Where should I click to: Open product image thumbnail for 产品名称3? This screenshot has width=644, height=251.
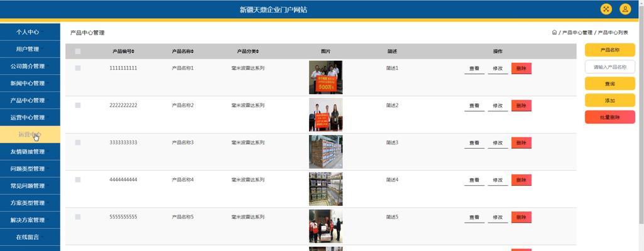tap(325, 152)
